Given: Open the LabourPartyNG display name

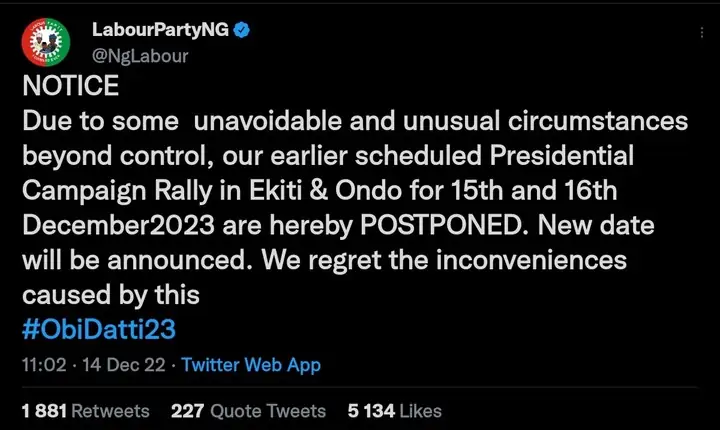Looking at the screenshot, I should [157, 33].
